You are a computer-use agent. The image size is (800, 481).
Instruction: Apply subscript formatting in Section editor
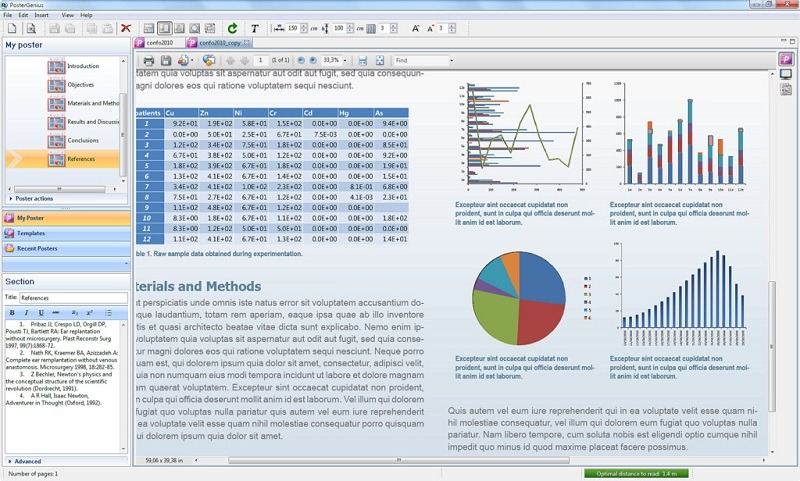tap(75, 313)
